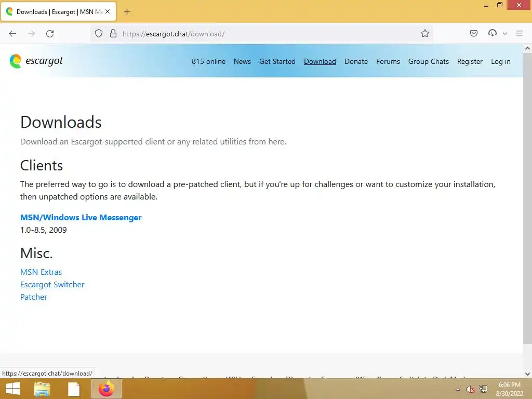Click the headphones extension icon in toolbar
Image resolution: width=532 pixels, height=399 pixels.
point(493,33)
